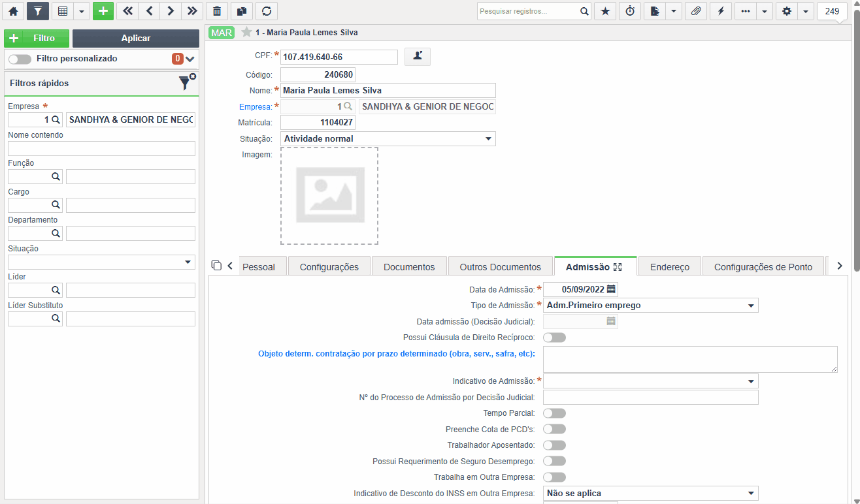
Task: Click the tab list icon left of tabs
Action: tap(216, 265)
